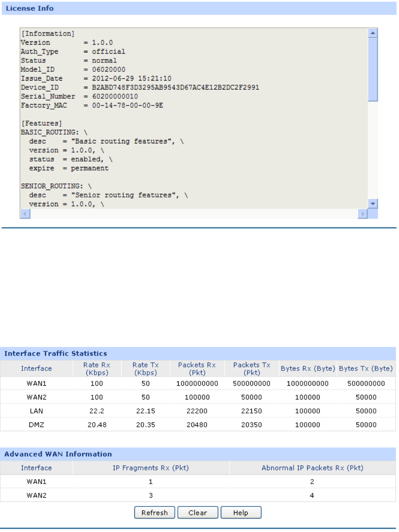Open the Help button
The width and height of the screenshot is (399, 532).
point(241,513)
